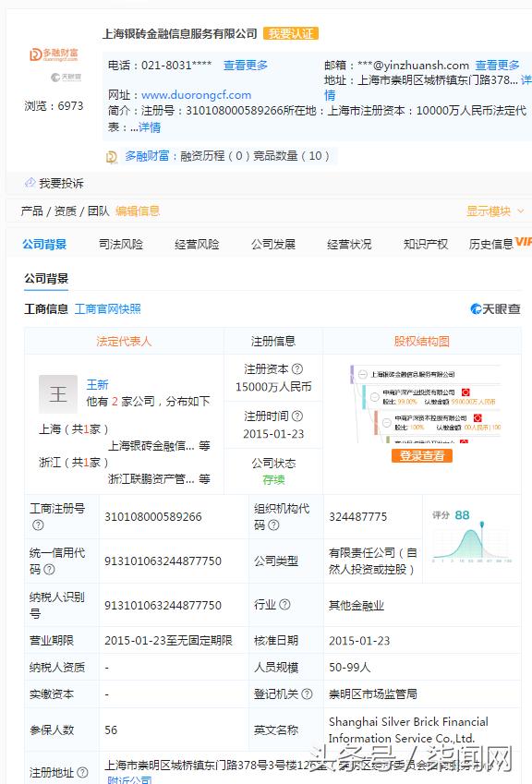
Task: Click legal representative name 王新
Action: (x=98, y=384)
